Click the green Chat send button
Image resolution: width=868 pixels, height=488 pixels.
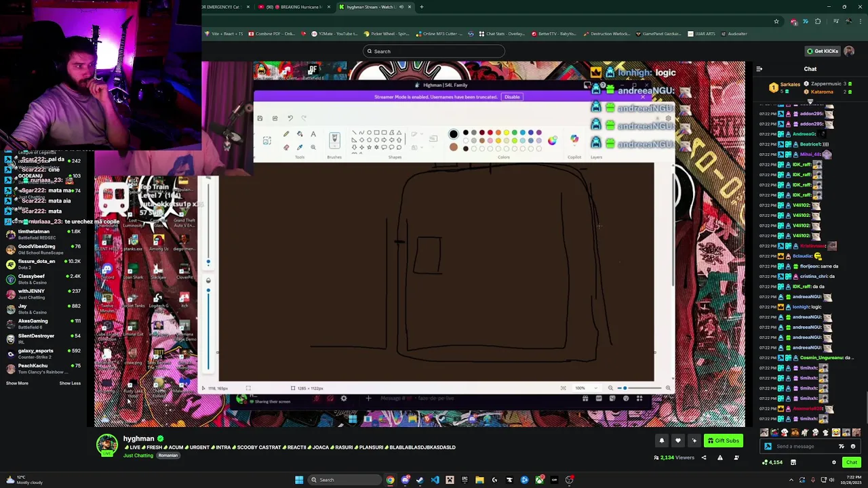click(852, 462)
